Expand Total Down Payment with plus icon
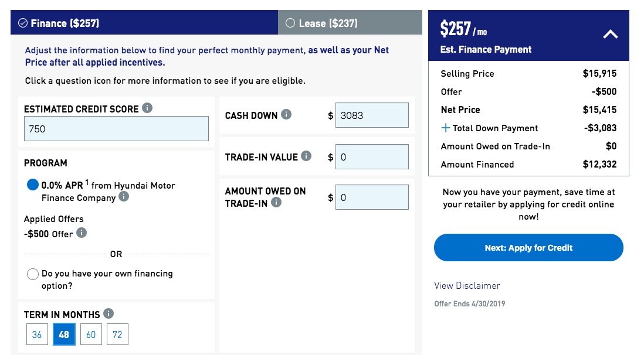 pyautogui.click(x=446, y=128)
